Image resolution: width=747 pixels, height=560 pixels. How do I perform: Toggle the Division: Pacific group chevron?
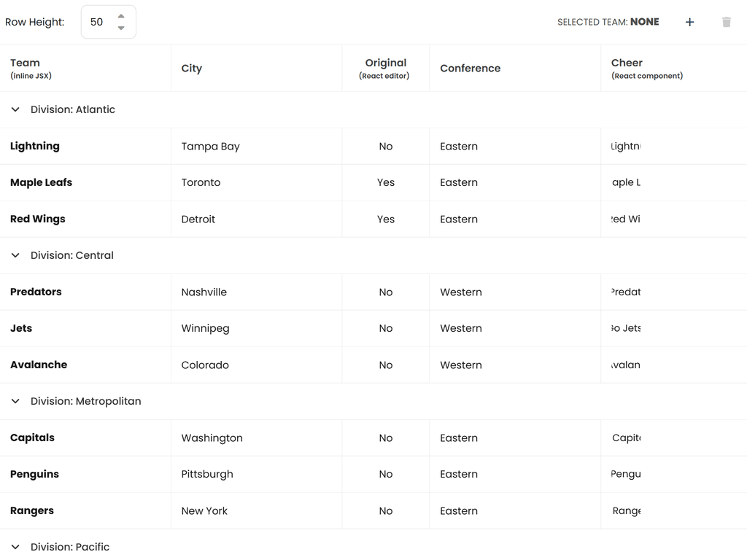(x=15, y=547)
